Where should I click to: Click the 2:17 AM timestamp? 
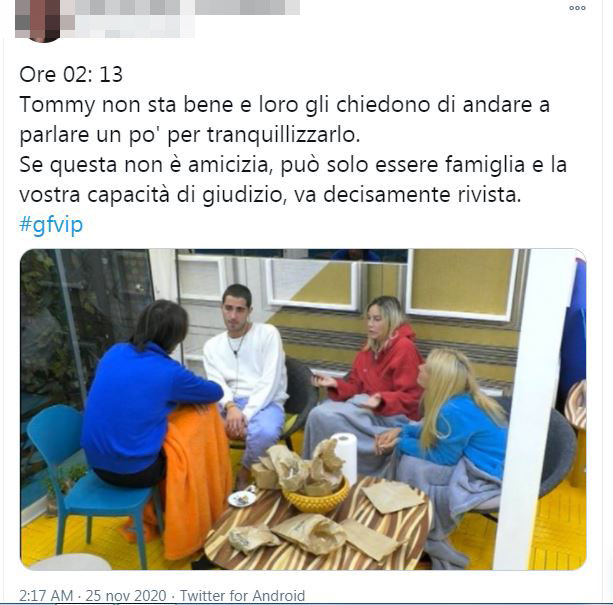(46, 596)
